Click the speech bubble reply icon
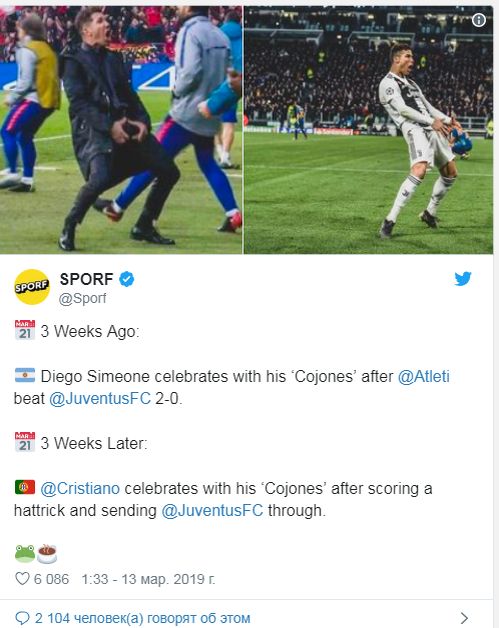Screen dimensions: 499x628 point(22,618)
